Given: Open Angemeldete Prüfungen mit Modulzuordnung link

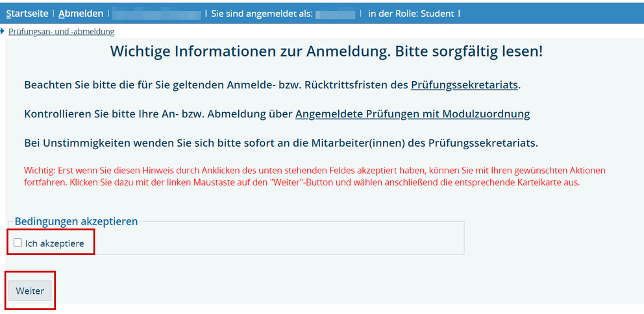Looking at the screenshot, I should 412,114.
